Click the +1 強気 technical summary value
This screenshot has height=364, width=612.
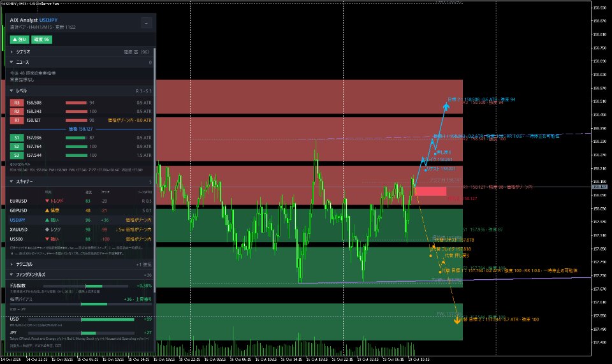click(144, 265)
